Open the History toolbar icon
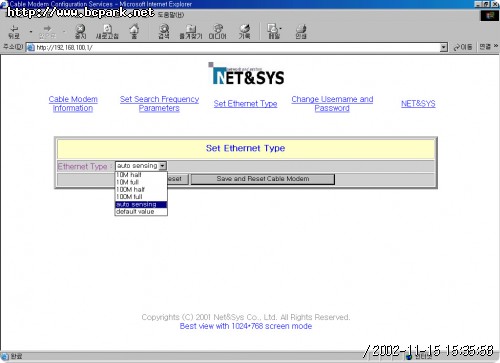The width and height of the screenshot is (500, 363). click(x=245, y=32)
